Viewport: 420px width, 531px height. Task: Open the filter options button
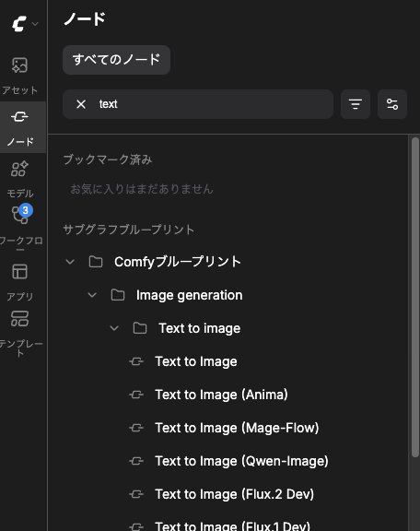click(x=356, y=104)
